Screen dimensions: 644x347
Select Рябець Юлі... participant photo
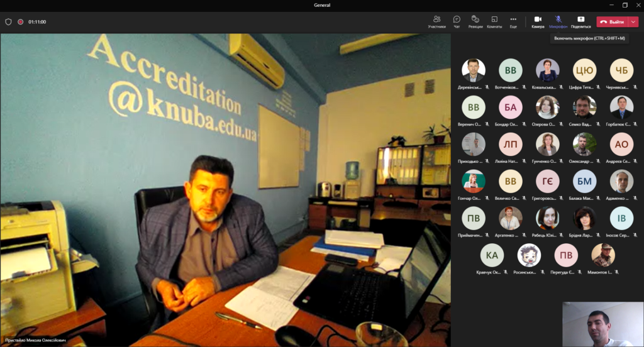[548, 218]
